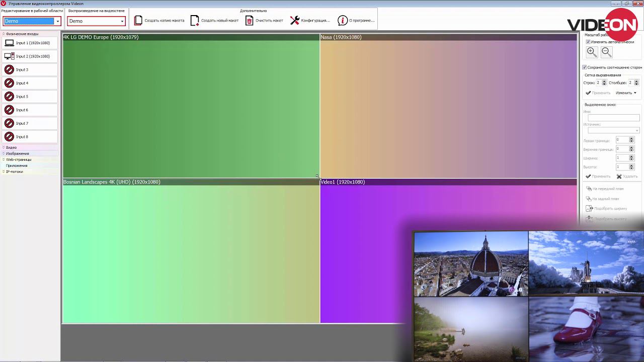This screenshot has height=362, width=644.
Task: Click the Имя text field
Action: 613,118
